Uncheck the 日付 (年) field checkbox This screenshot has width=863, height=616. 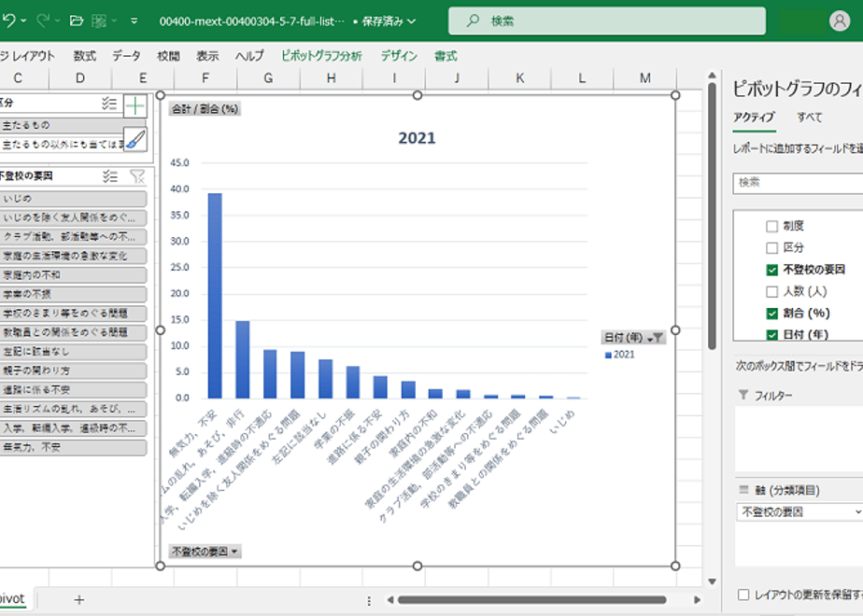[771, 334]
